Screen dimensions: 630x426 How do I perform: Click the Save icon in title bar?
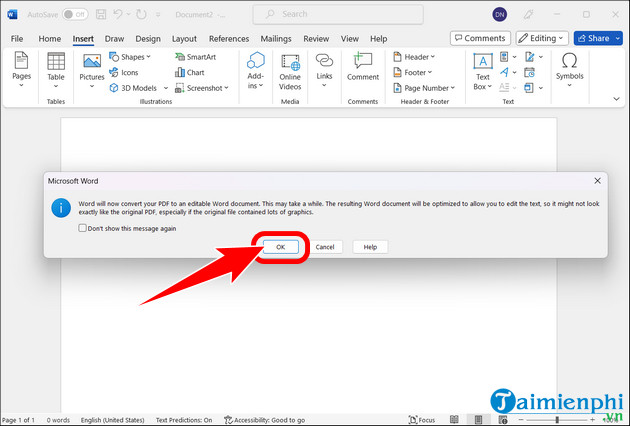point(101,14)
